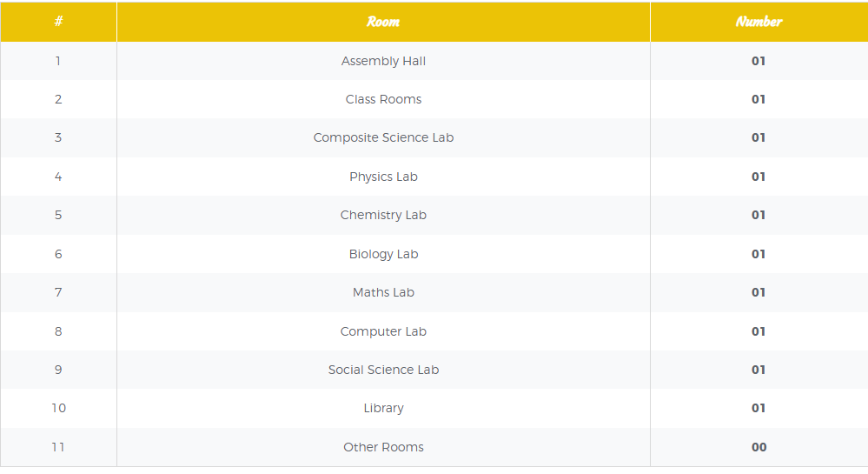Select the Biology Lab entry
The width and height of the screenshot is (868, 474).
(383, 254)
